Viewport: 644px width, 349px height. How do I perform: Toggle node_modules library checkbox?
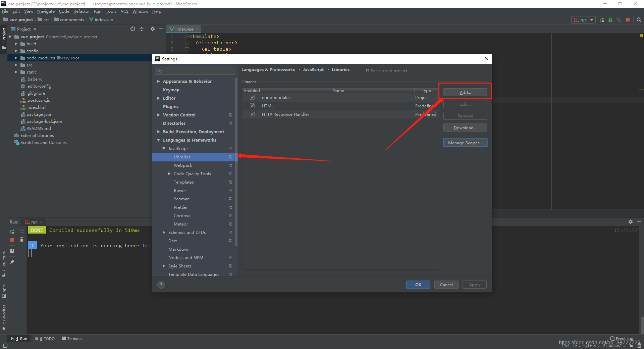pyautogui.click(x=252, y=97)
